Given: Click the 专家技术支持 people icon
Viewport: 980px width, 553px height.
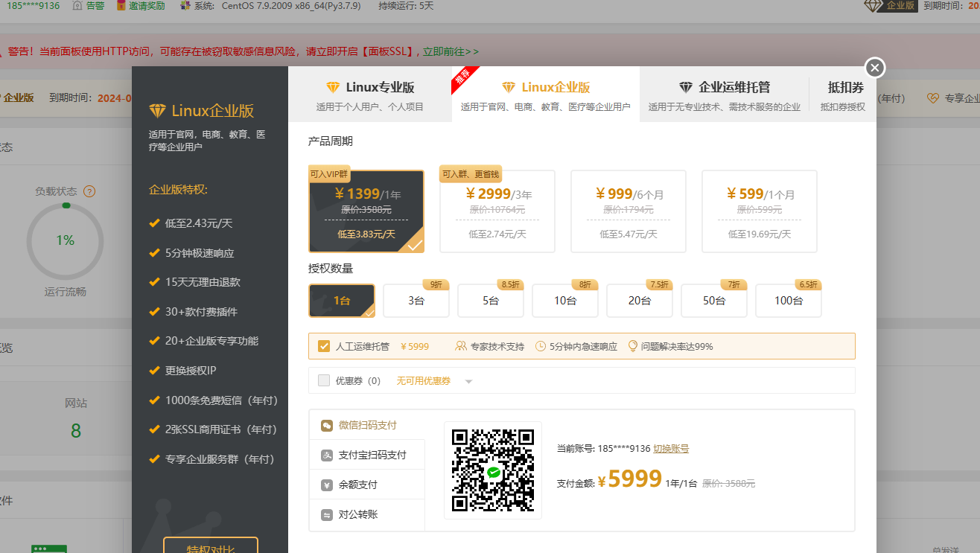Looking at the screenshot, I should click(x=461, y=346).
